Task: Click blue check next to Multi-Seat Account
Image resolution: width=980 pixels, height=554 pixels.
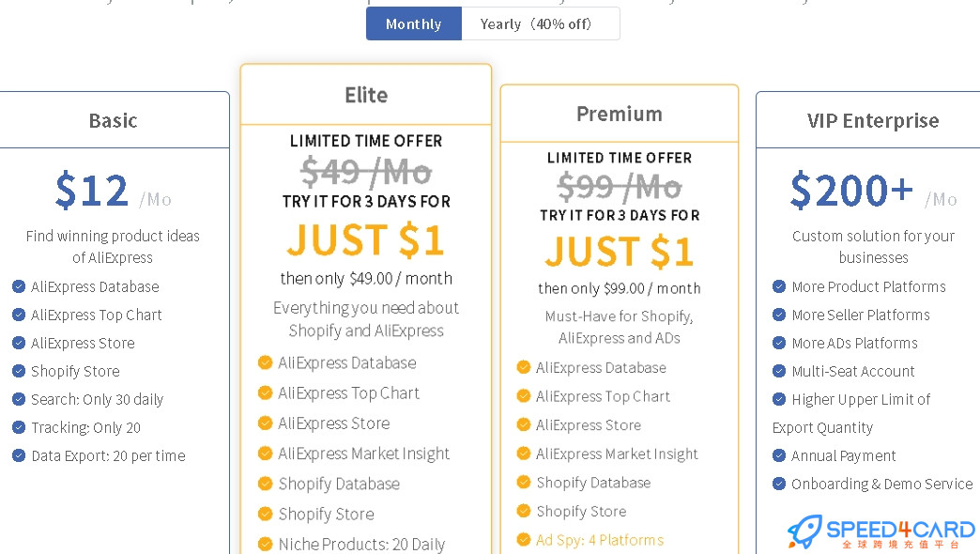Action: click(x=779, y=371)
